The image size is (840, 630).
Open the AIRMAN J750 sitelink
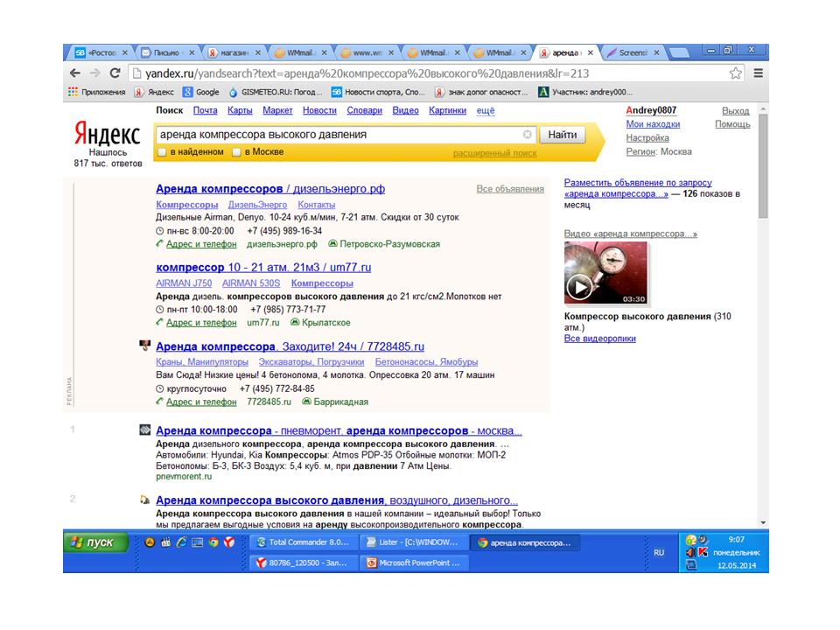coord(184,283)
